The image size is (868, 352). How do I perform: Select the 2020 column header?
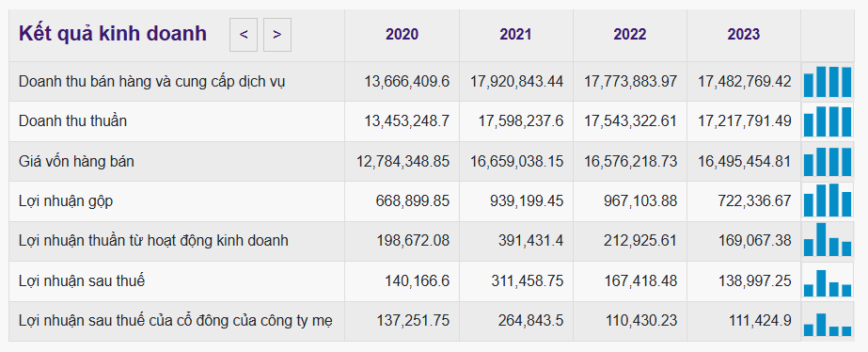coord(402,35)
